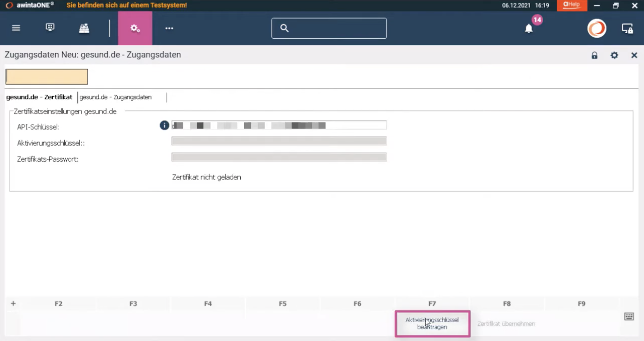Click Zertifikat übernehmen under F8
Screen dimensions: 644x341
click(x=506, y=324)
